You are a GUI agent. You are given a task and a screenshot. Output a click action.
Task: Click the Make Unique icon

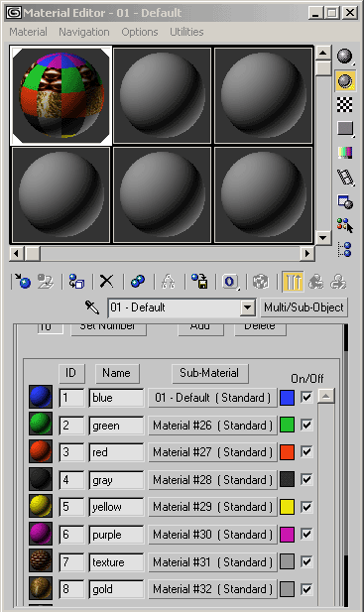point(169,282)
